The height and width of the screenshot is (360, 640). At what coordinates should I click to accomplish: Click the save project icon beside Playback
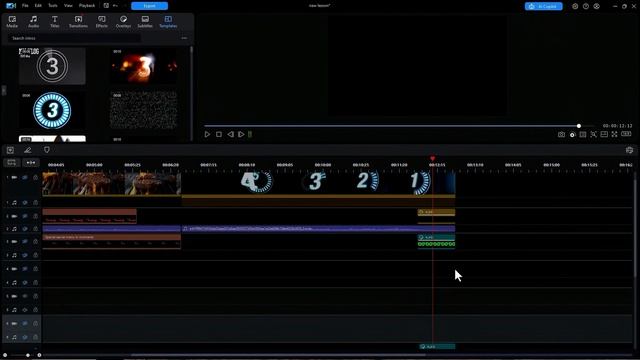click(x=106, y=6)
